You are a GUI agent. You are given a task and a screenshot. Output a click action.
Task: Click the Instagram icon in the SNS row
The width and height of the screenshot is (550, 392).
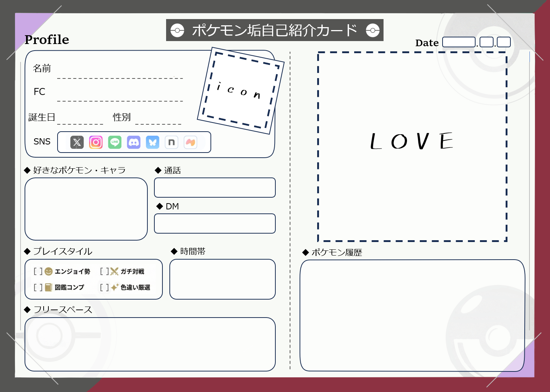pyautogui.click(x=96, y=142)
